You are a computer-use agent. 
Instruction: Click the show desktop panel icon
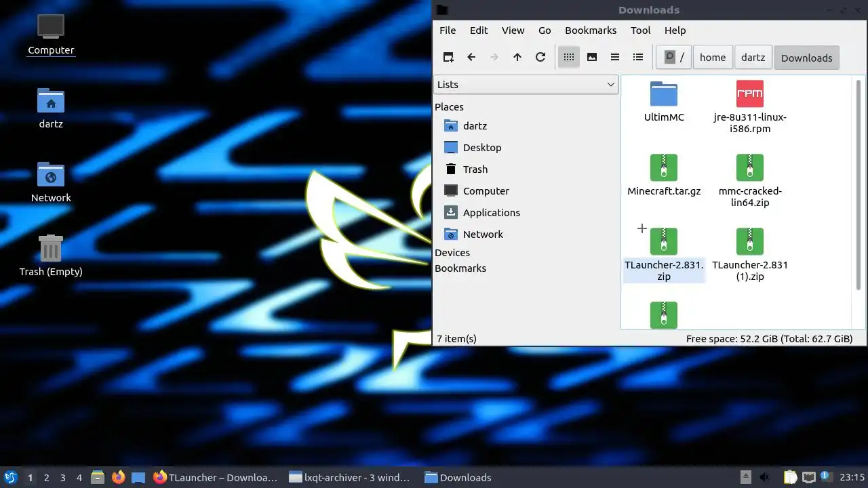(138, 477)
